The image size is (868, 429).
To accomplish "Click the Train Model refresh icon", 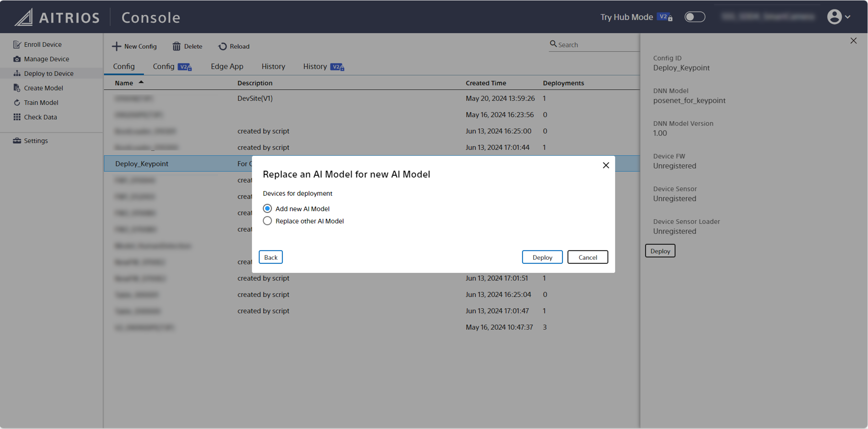I will click(x=17, y=102).
